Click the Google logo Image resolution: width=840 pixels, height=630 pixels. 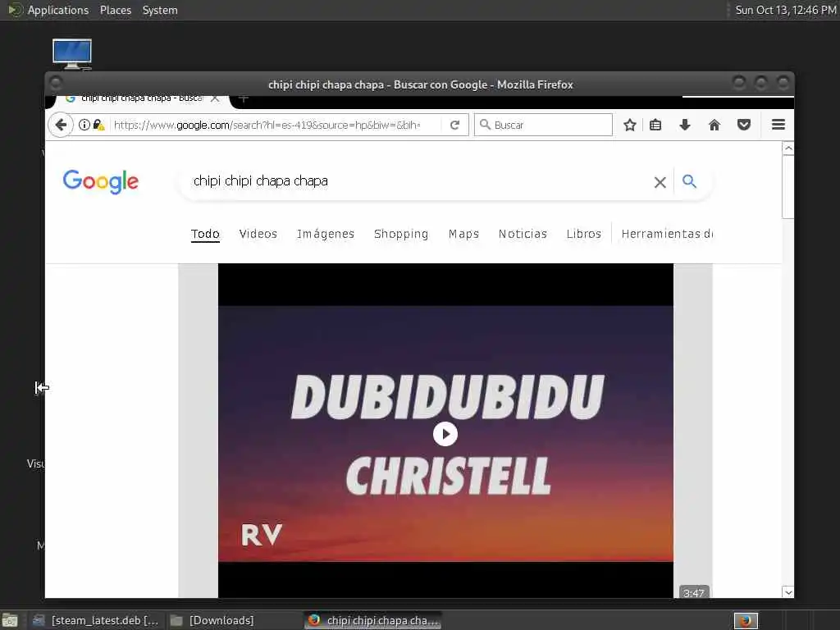[101, 181]
